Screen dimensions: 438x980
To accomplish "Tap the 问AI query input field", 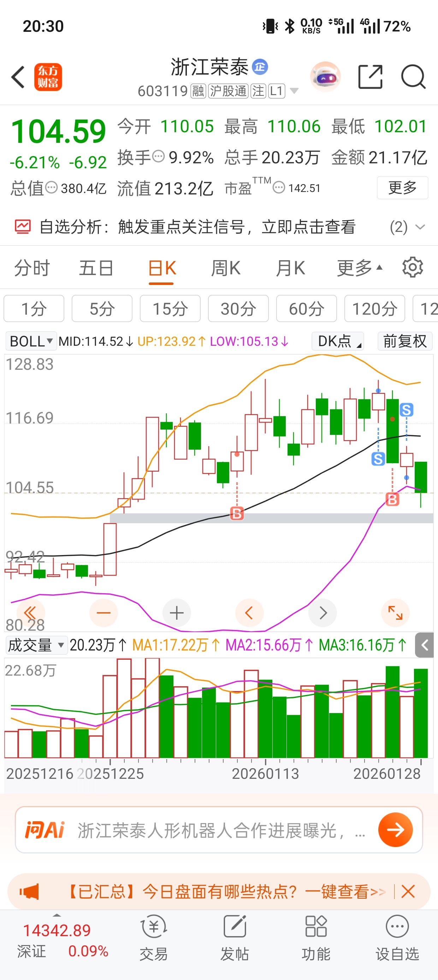I will [x=219, y=830].
